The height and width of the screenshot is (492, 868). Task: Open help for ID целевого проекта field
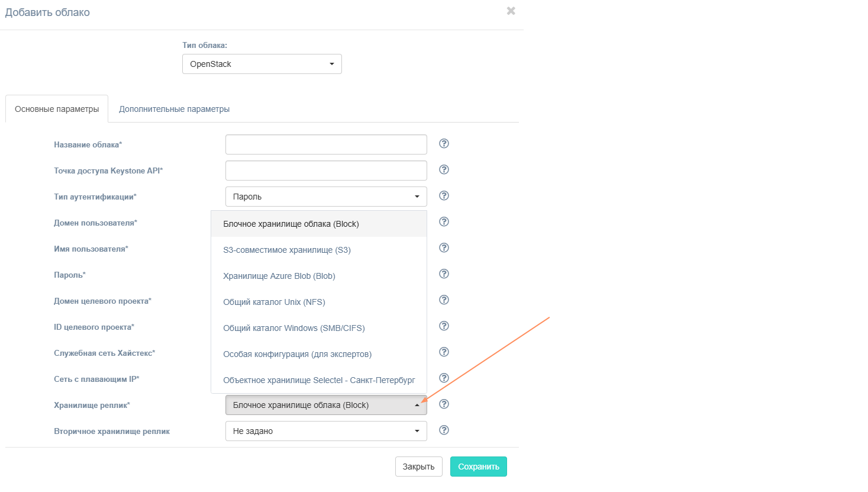point(444,326)
